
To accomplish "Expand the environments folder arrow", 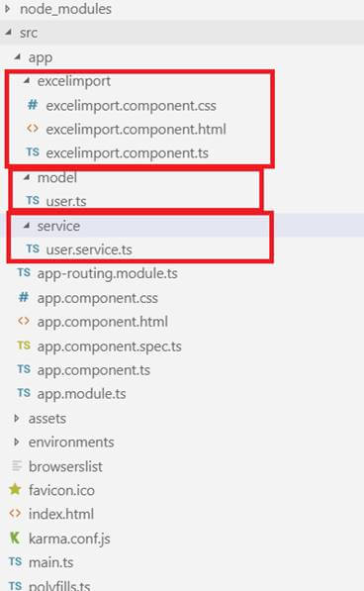I will [17, 442].
